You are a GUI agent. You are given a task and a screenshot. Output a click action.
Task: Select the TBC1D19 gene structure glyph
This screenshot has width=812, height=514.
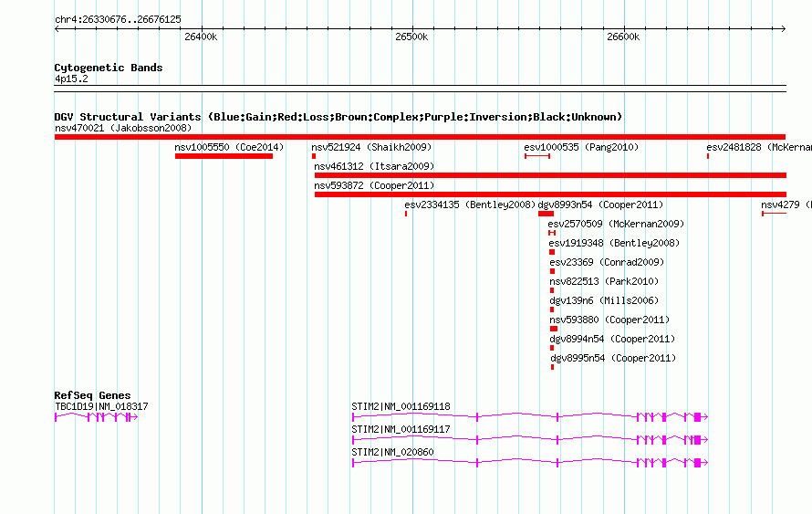pos(96,417)
